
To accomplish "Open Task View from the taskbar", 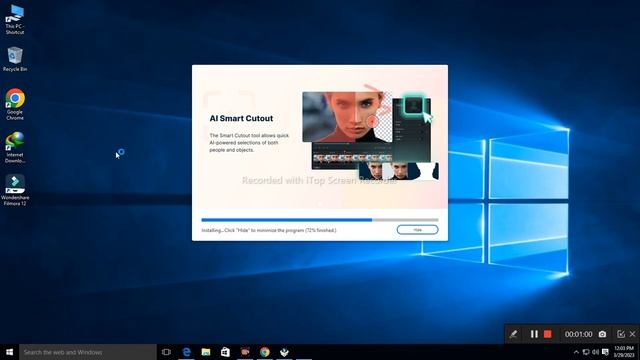I will 166,352.
